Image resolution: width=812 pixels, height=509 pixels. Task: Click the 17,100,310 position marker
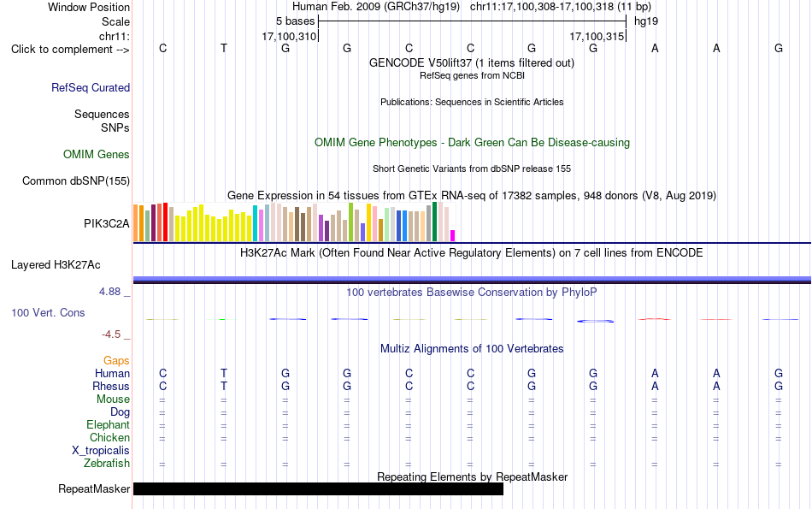pyautogui.click(x=289, y=36)
